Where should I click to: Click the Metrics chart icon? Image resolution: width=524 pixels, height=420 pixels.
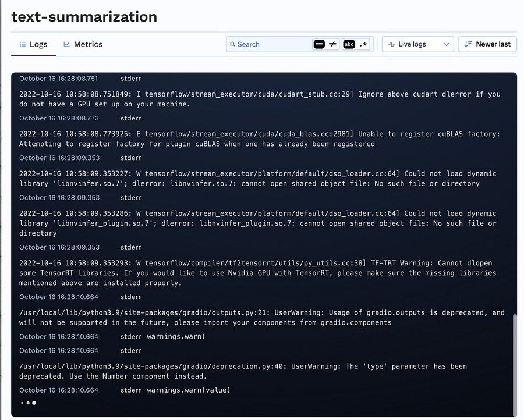67,44
